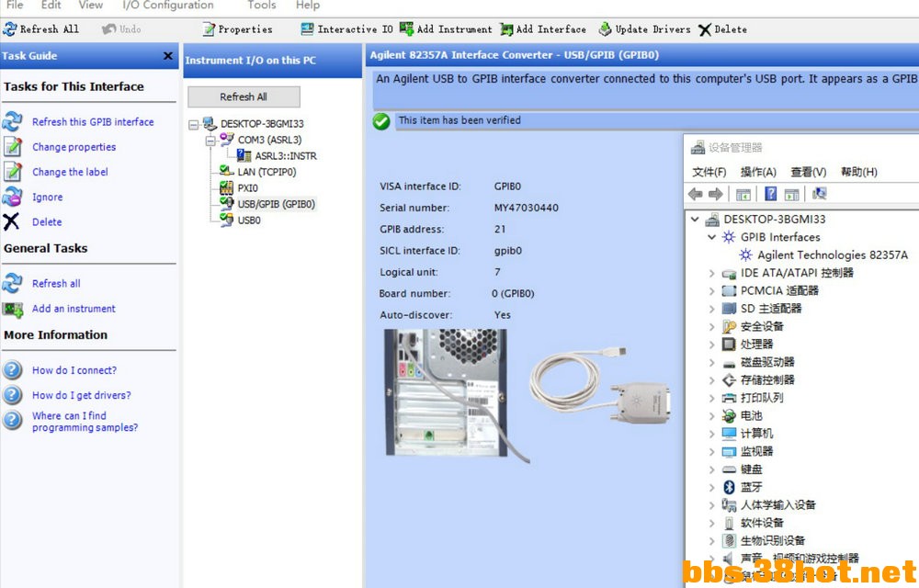
Task: Click the Refresh All toolbar icon
Action: 10,28
